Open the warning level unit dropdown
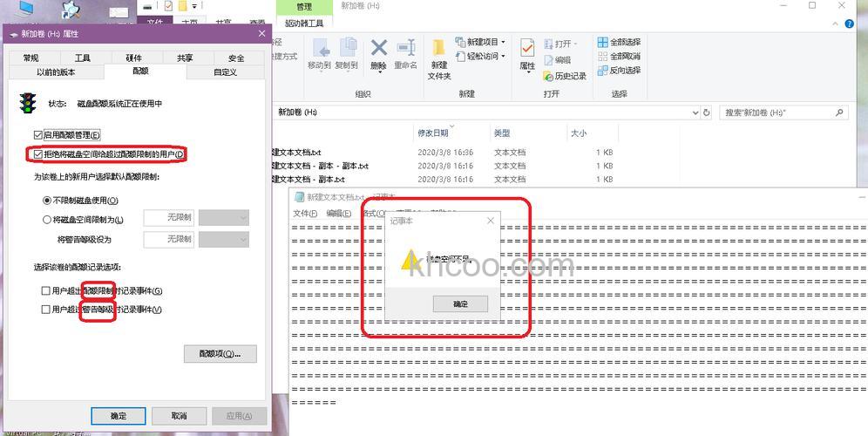868x436 pixels. click(x=224, y=239)
